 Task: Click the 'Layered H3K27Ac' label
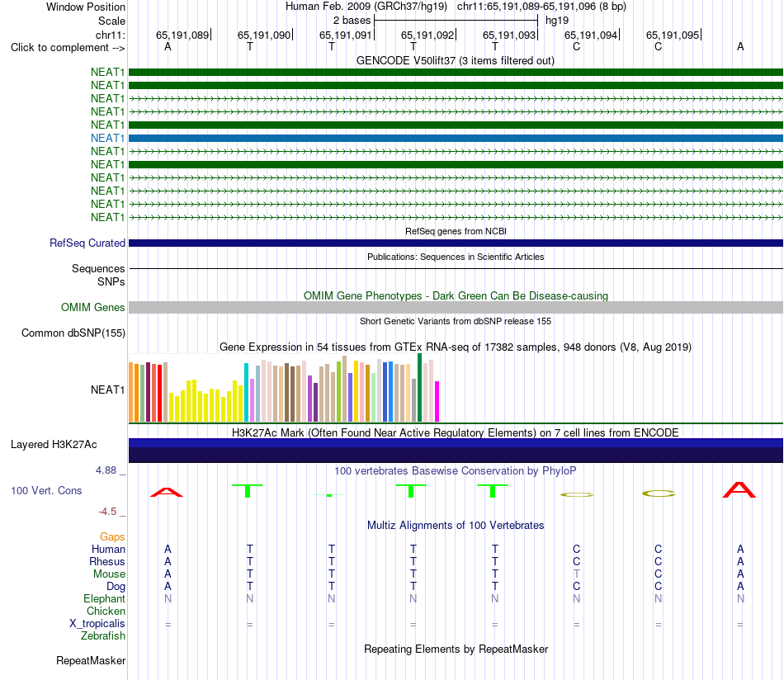pyautogui.click(x=54, y=445)
